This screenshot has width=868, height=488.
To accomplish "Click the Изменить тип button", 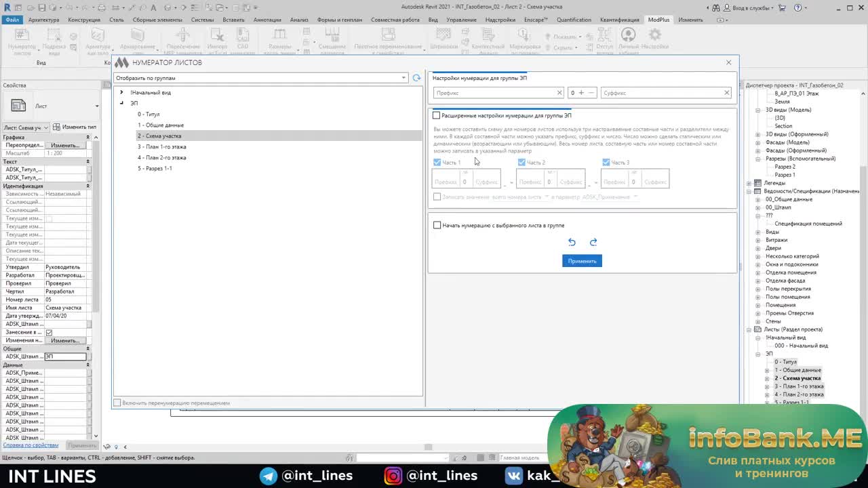I will [x=75, y=127].
